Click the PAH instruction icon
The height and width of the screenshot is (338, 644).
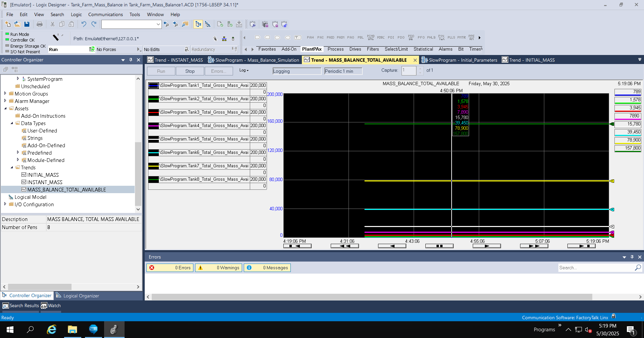pos(310,38)
